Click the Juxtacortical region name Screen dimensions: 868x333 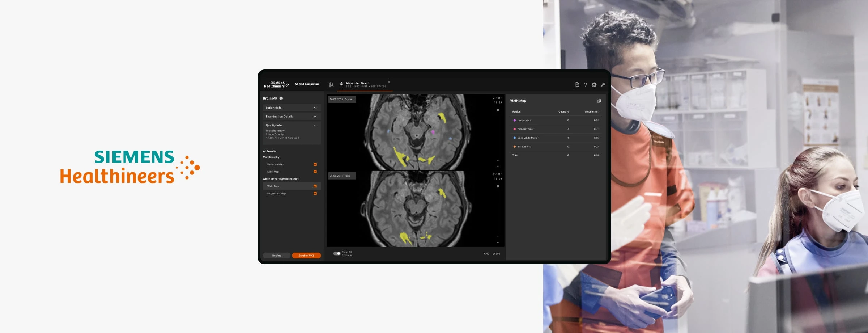[524, 121]
